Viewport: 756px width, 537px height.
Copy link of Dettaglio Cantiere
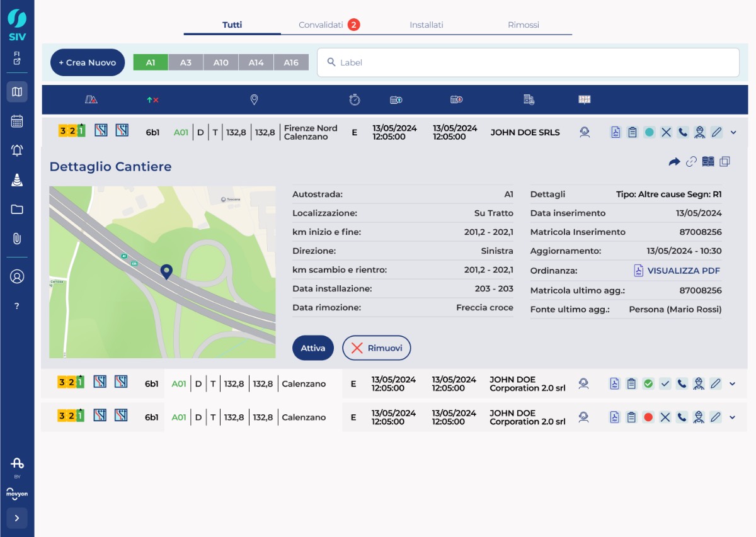[x=691, y=162]
